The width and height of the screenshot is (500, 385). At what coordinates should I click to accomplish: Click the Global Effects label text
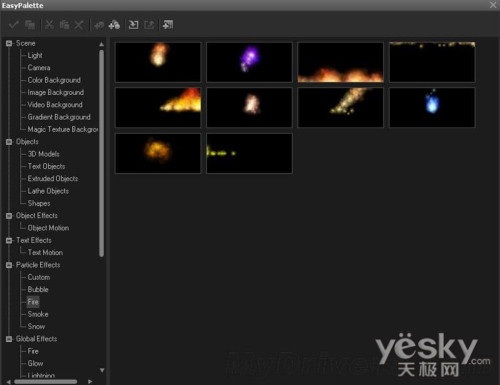[x=37, y=339]
